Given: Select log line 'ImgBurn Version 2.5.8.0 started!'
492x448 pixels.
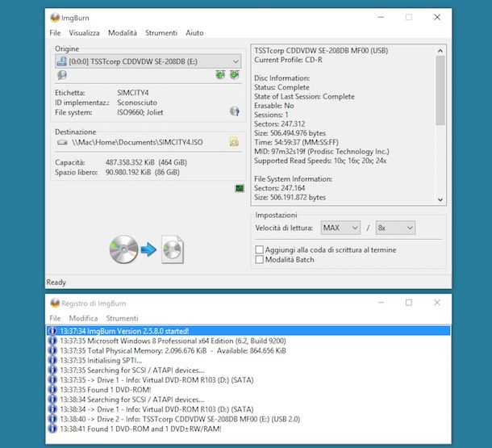Looking at the screenshot, I should [248, 331].
